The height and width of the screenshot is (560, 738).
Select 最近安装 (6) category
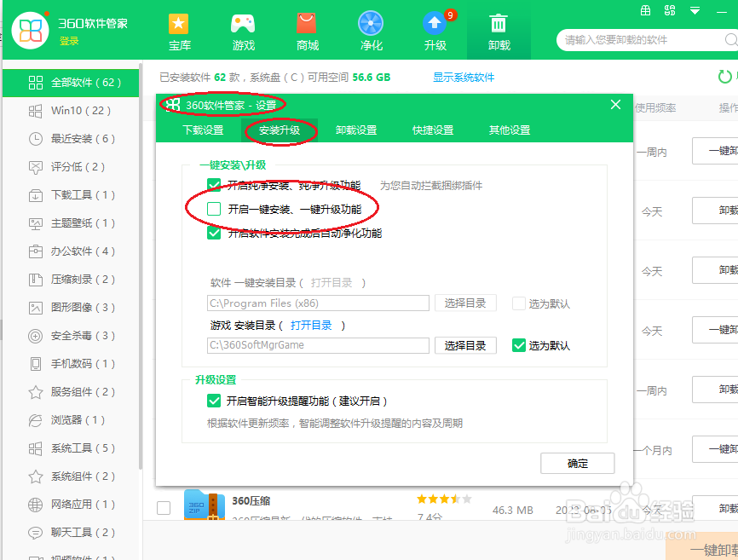[71, 139]
